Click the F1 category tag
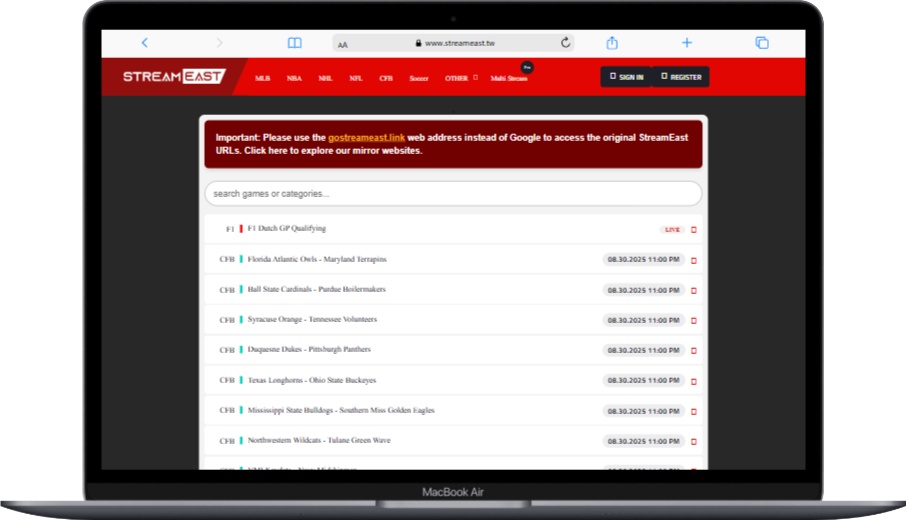906x520 pixels. point(230,229)
